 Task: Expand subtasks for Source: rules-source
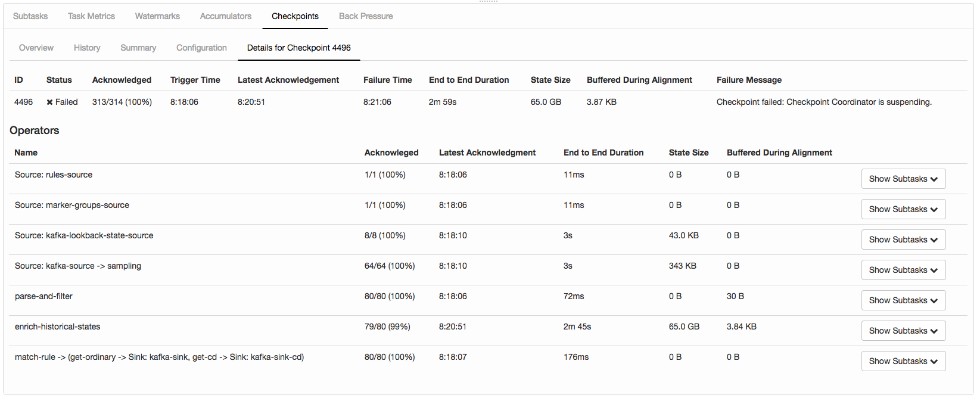click(x=903, y=179)
